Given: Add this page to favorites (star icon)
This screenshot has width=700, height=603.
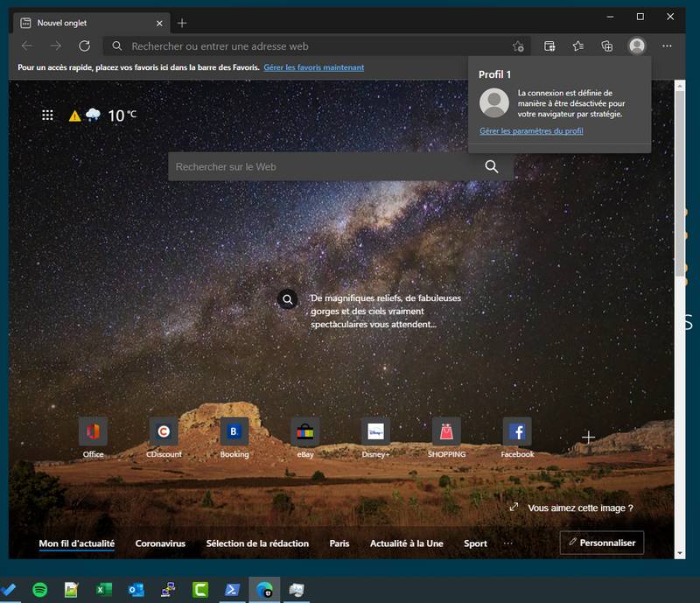Looking at the screenshot, I should click(x=518, y=46).
